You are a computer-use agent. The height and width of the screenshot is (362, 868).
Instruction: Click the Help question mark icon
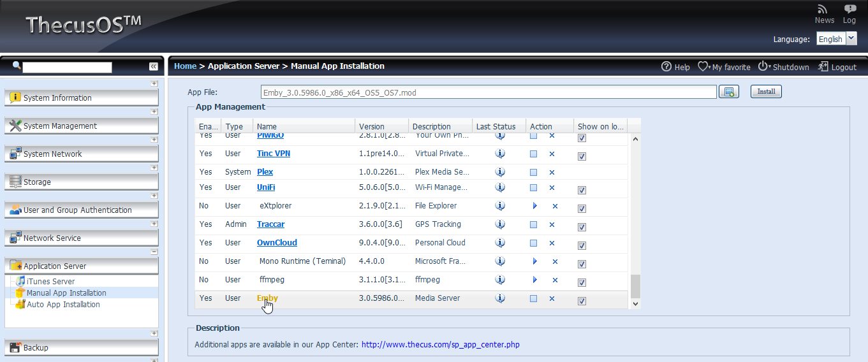[x=666, y=66]
